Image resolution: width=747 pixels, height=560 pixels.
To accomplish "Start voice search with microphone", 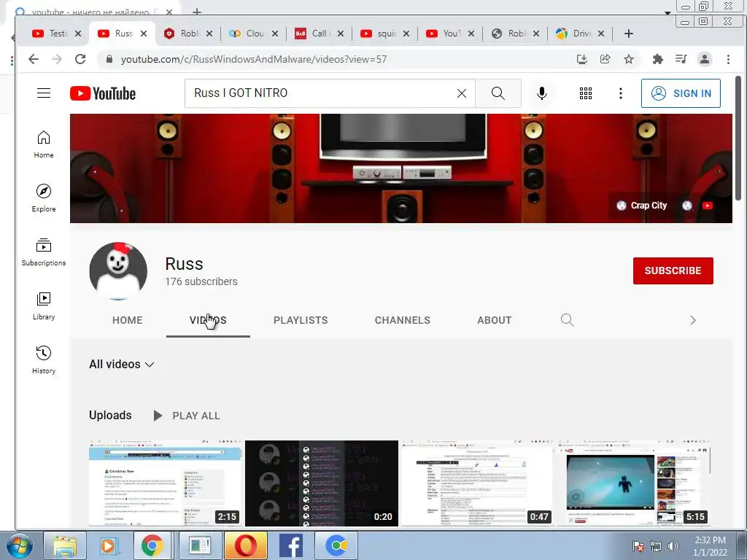I will click(542, 93).
